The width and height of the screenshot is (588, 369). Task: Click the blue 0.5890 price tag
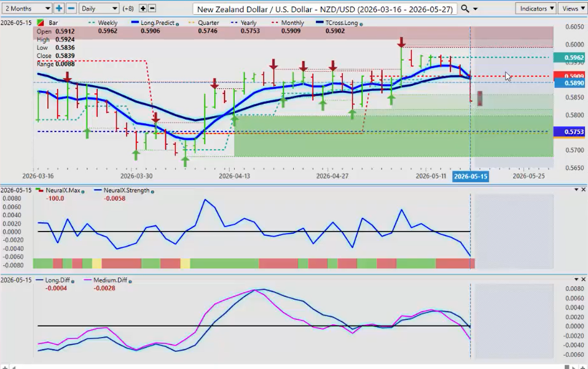click(569, 83)
